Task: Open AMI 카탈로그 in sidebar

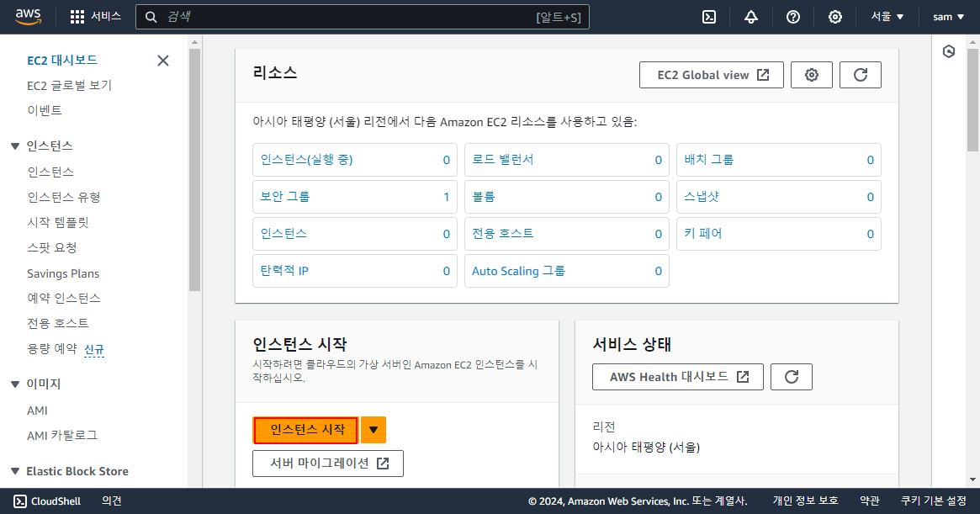Action: pos(62,435)
